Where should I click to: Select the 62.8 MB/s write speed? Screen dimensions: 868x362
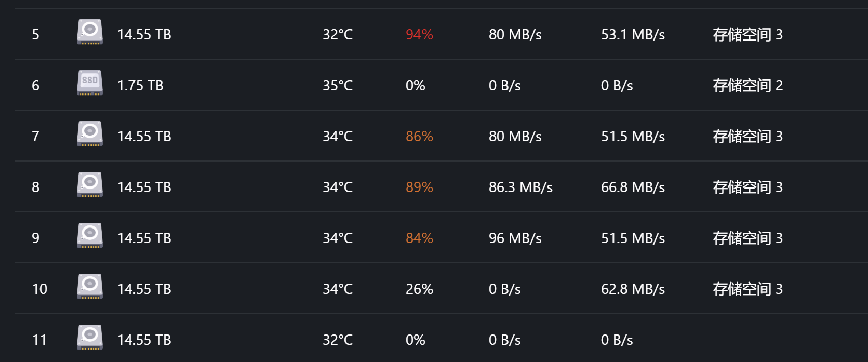click(x=633, y=289)
